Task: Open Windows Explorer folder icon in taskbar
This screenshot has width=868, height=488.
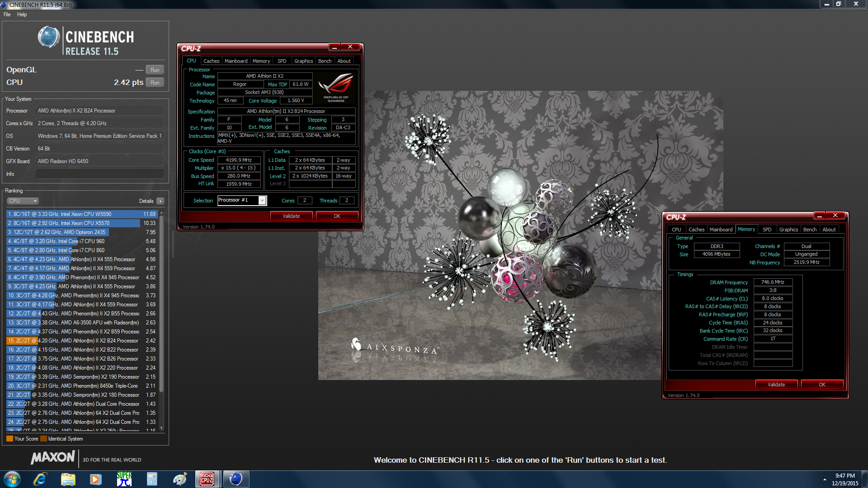Action: tap(68, 479)
